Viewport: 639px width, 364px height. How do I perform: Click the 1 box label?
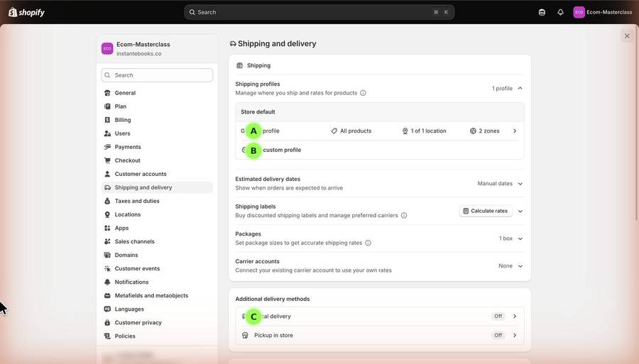tap(506, 238)
